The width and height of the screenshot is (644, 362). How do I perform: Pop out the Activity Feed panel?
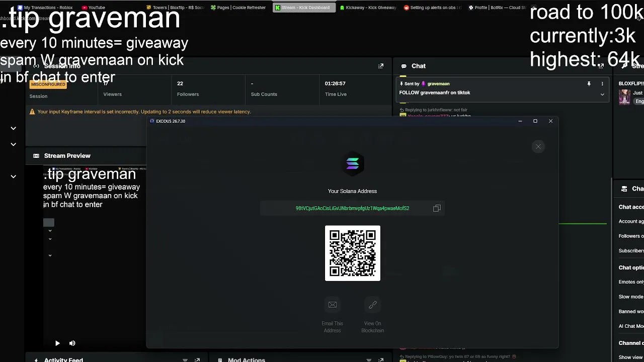pos(197,360)
